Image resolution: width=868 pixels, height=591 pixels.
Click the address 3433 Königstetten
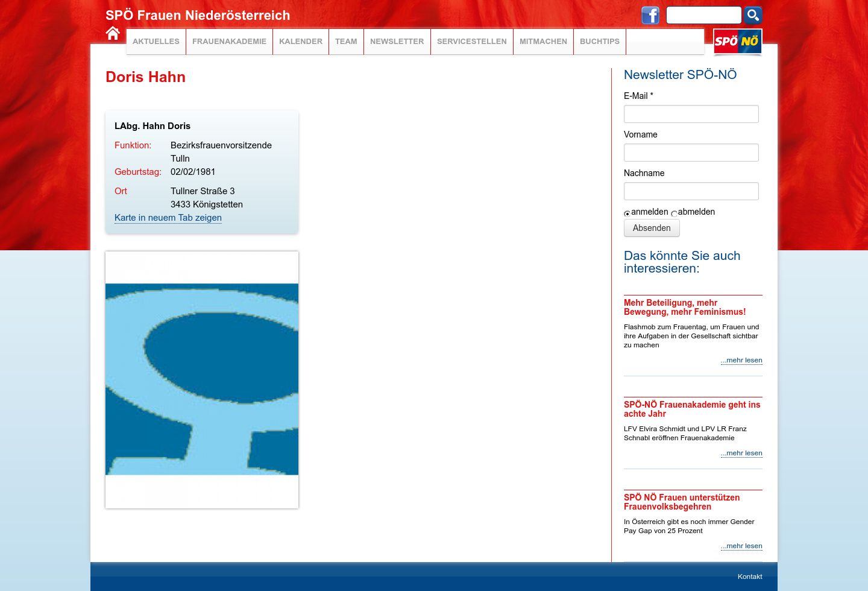[207, 204]
